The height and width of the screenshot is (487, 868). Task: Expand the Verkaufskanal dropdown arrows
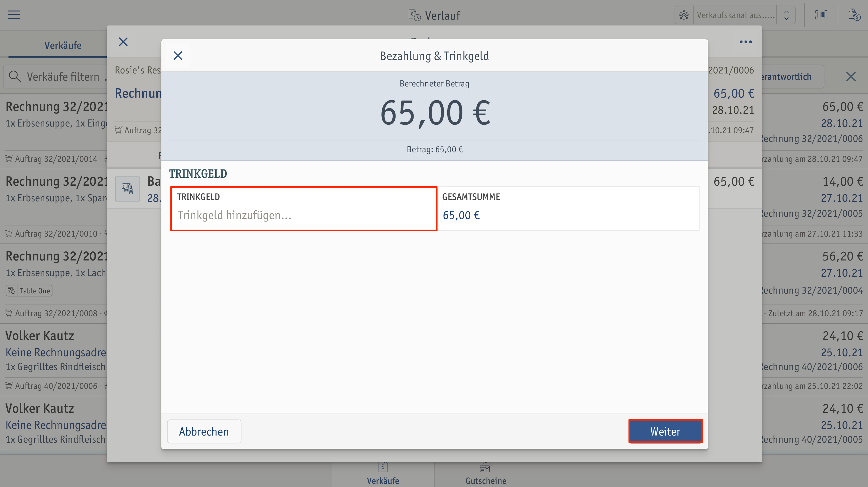coord(786,15)
